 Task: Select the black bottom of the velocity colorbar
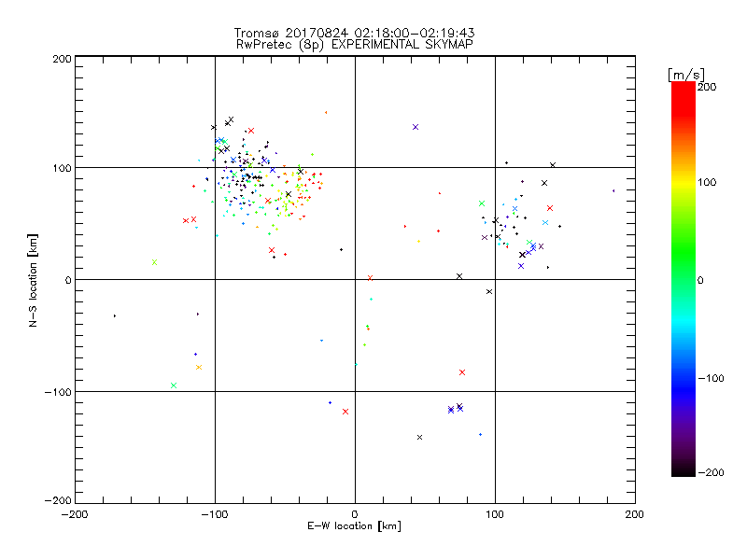click(x=684, y=470)
